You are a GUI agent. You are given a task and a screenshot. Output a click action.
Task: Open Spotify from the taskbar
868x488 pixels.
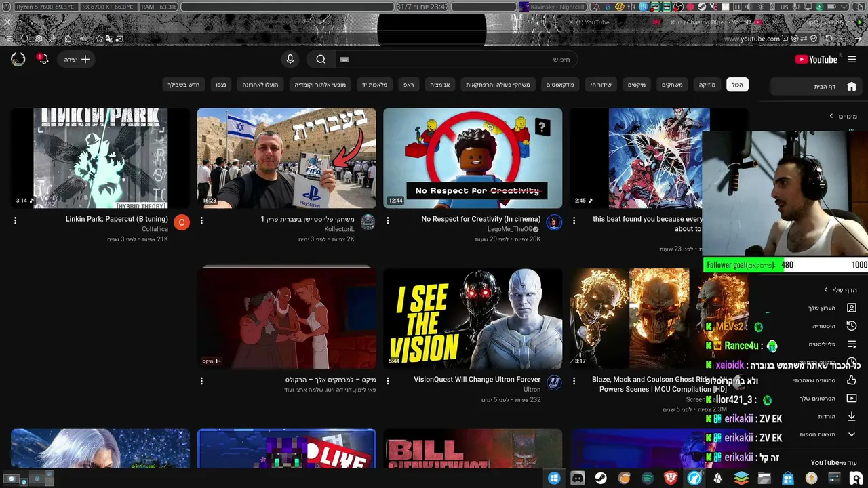[648, 479]
